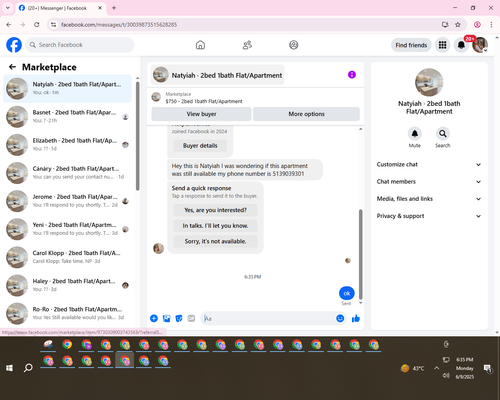Expand Chat members section

(429, 182)
